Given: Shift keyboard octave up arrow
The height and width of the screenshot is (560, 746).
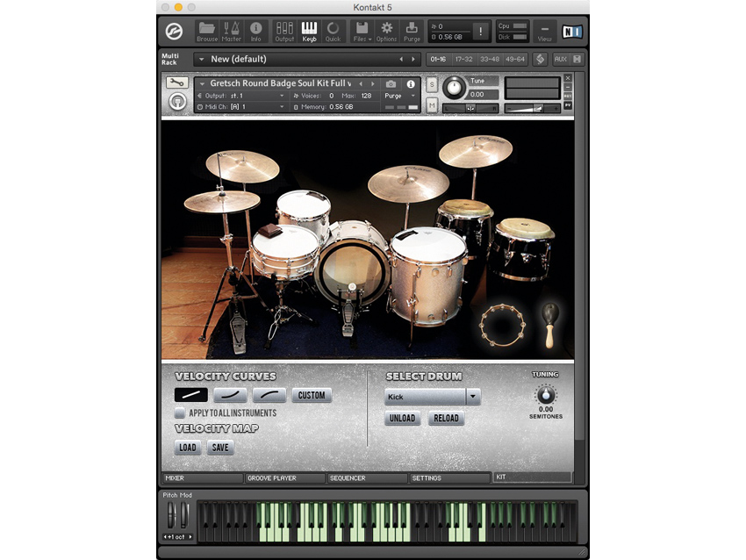Looking at the screenshot, I should coord(190,536).
